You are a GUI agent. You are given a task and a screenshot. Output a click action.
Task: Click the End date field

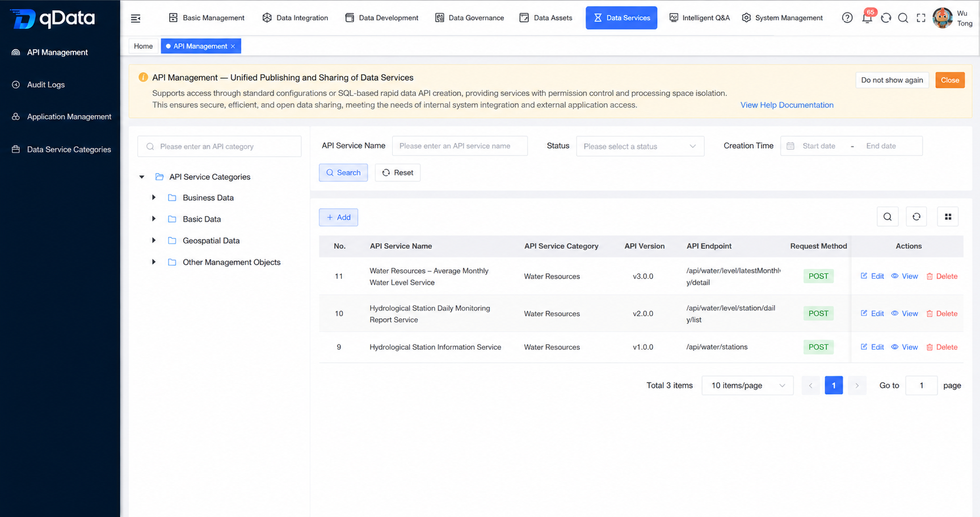[881, 146]
